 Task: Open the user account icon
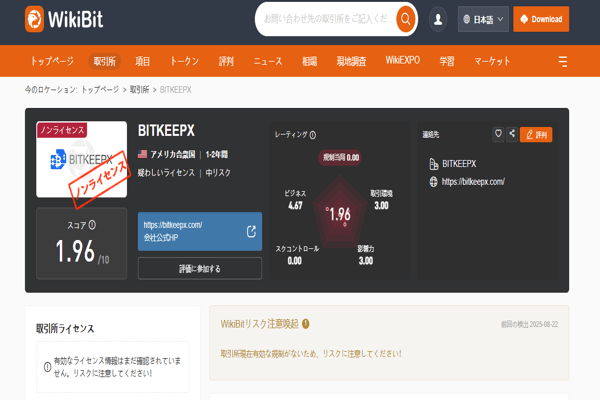click(x=438, y=19)
